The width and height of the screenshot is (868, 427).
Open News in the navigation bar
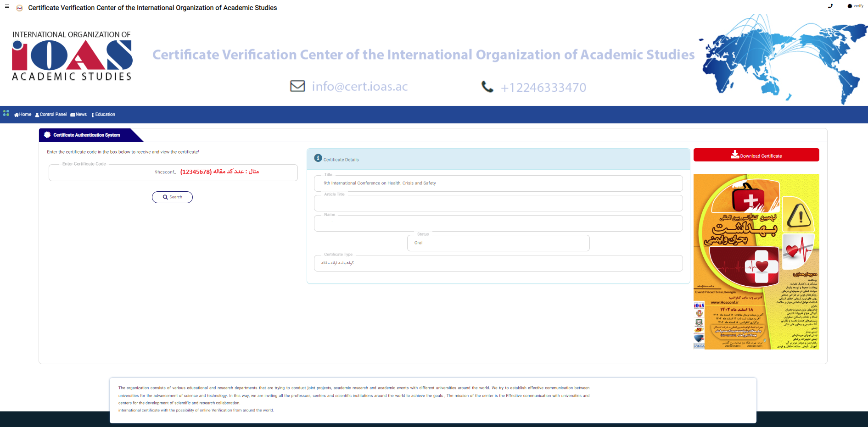point(78,115)
